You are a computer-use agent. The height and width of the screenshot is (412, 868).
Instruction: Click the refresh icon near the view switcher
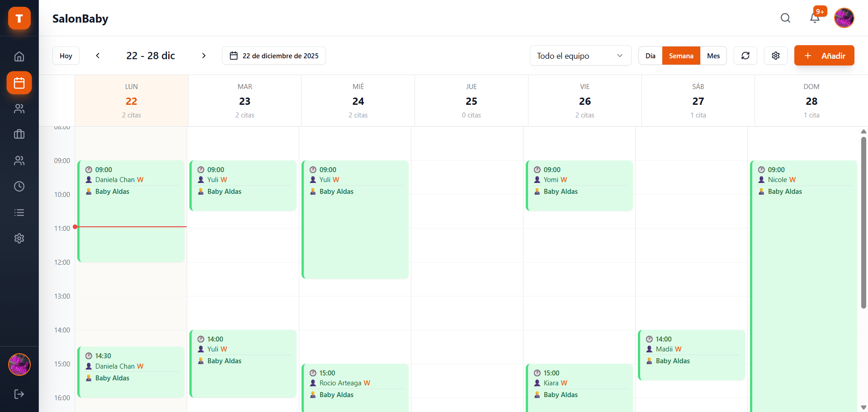click(745, 56)
